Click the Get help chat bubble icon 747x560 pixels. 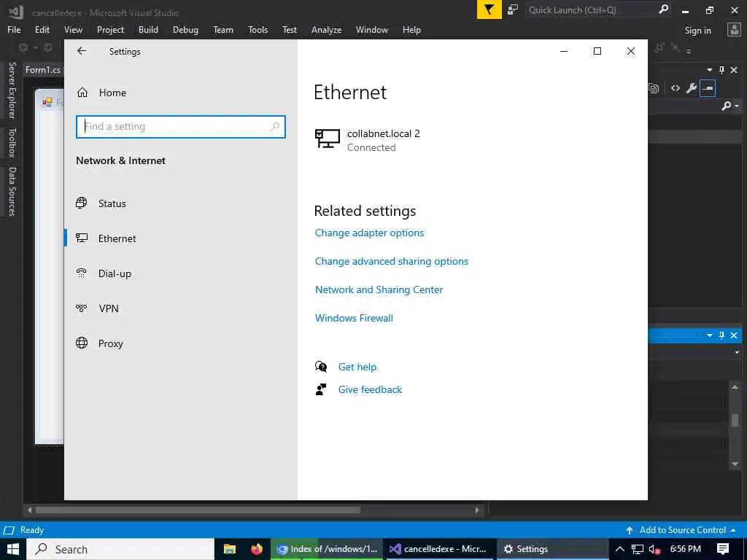tap(321, 366)
